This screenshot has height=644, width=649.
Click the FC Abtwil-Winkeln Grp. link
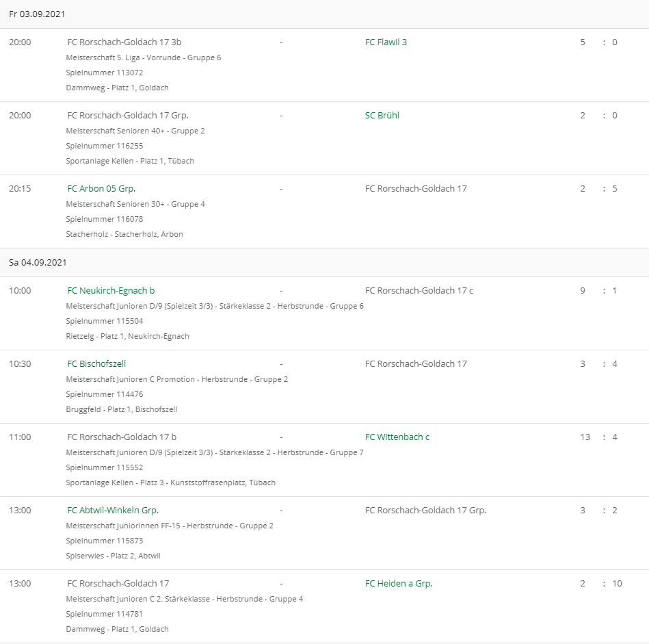pyautogui.click(x=113, y=511)
